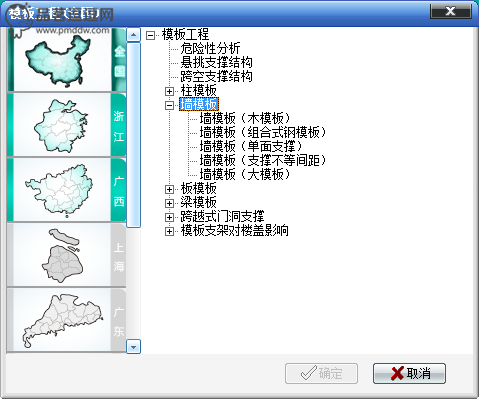The image size is (479, 399).
Task: Collapse the 墙模板 tree node
Action: coord(169,105)
